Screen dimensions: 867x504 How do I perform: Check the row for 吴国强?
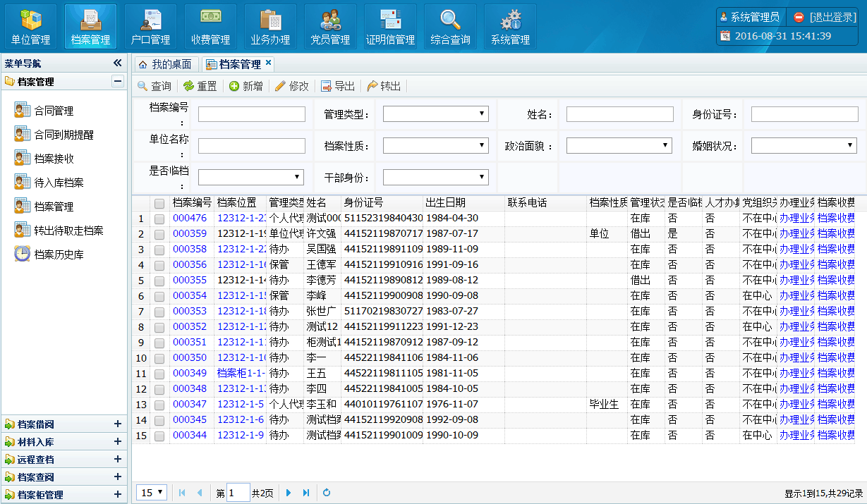(159, 250)
